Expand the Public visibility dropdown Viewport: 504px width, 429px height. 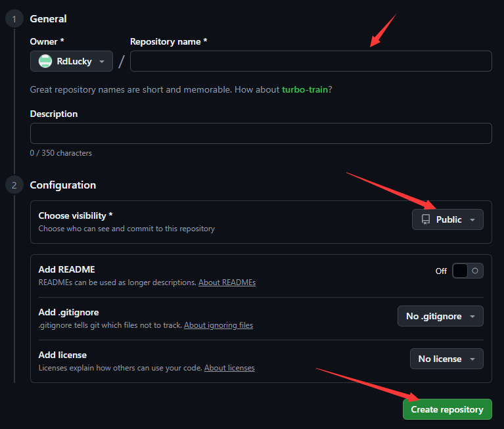[x=447, y=219]
